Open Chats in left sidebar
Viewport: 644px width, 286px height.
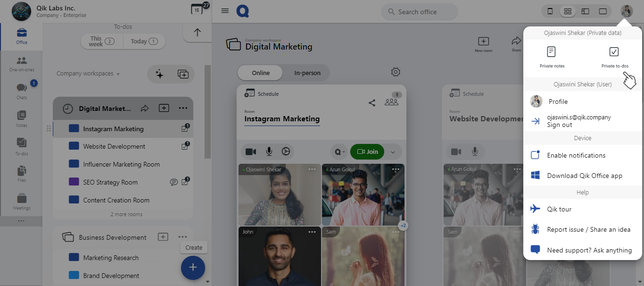click(x=22, y=90)
